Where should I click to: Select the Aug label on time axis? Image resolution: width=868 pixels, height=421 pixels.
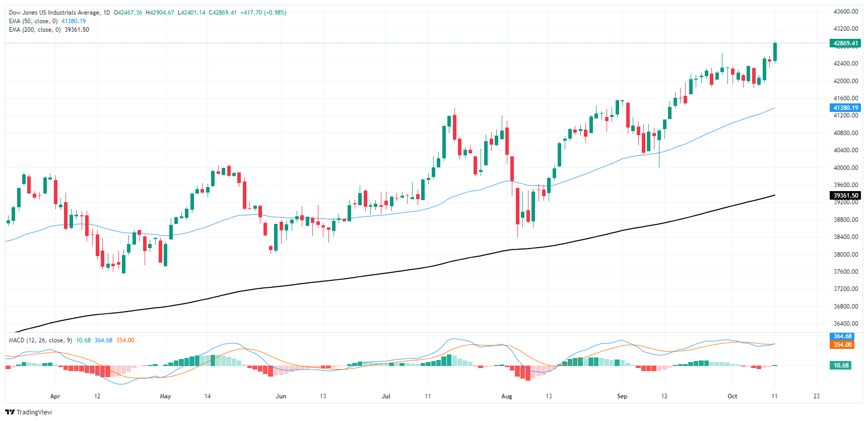(x=506, y=396)
